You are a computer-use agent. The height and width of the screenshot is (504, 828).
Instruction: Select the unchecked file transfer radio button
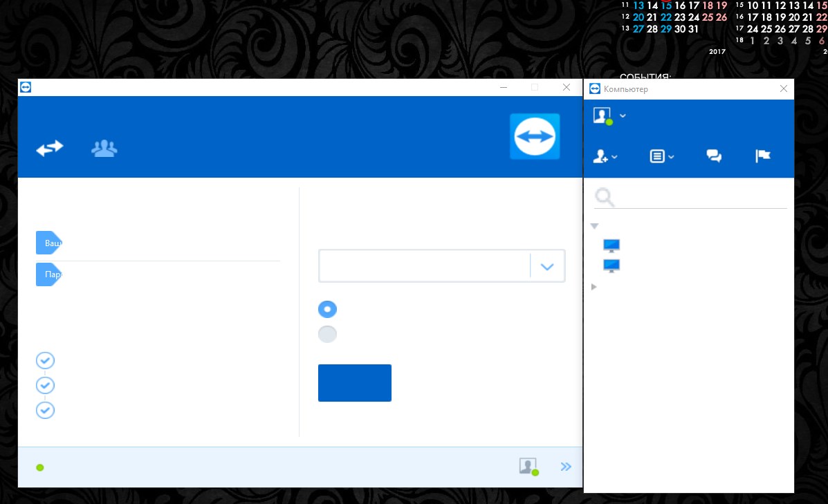pyautogui.click(x=327, y=334)
